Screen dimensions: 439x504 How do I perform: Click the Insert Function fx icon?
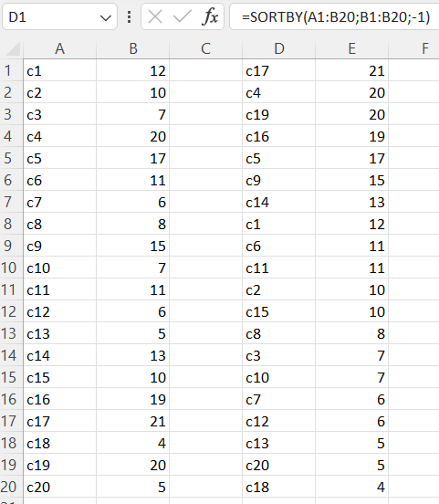click(x=211, y=16)
